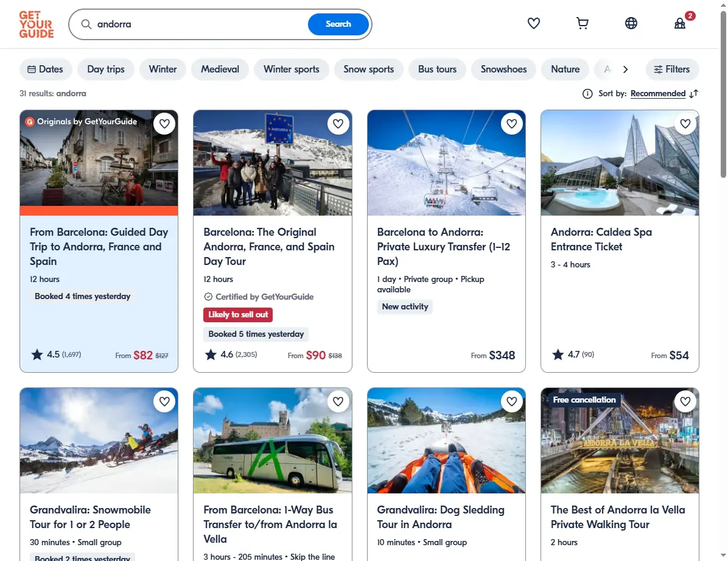Open Grandvalira: Snowmobile Tour title
Screen dimensions: 728x561
[x=90, y=517]
